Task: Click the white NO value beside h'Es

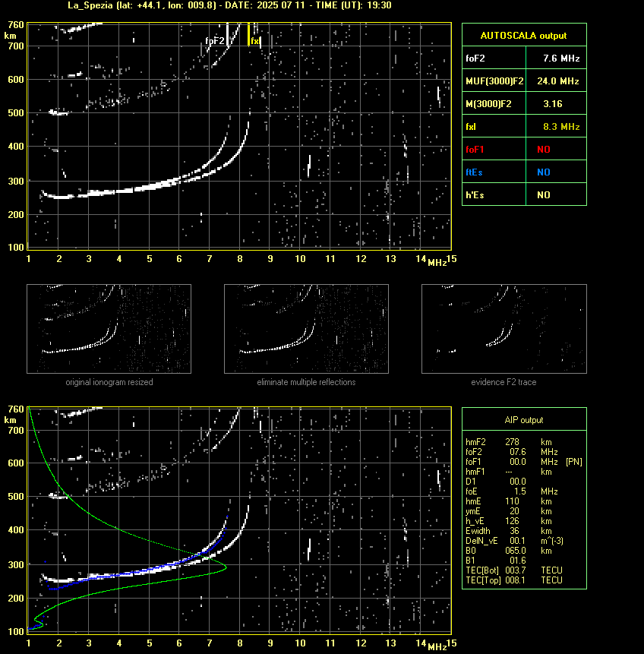Action: pos(544,194)
